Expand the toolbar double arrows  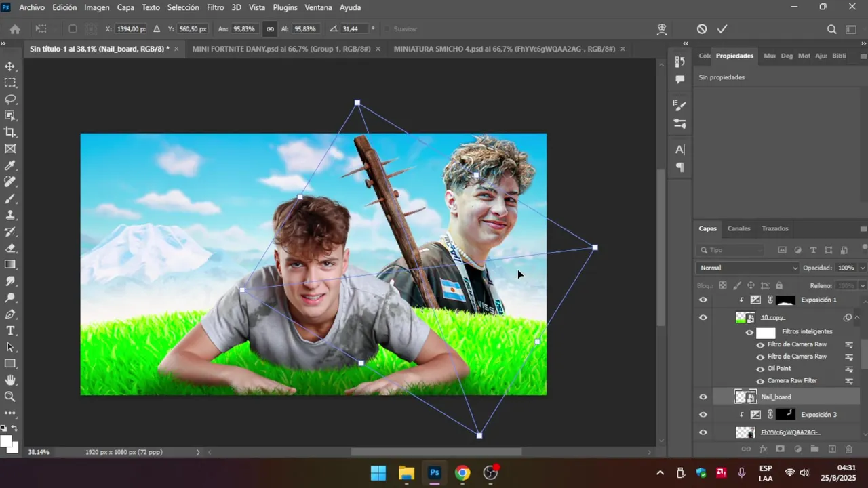[x=3, y=43]
